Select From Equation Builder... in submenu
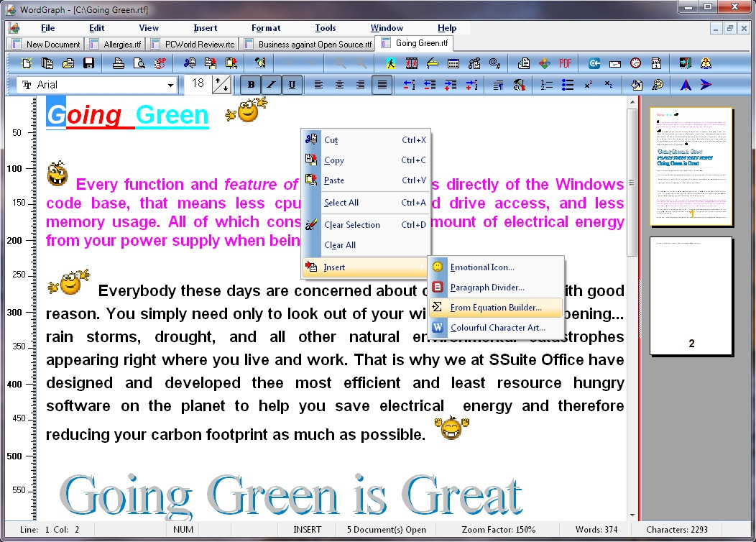The height and width of the screenshot is (542, 756). pos(495,308)
